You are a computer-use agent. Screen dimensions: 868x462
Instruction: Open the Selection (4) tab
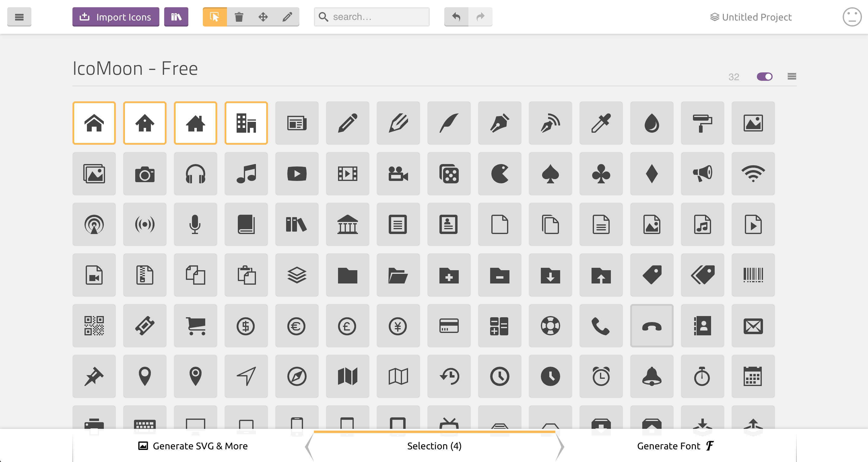tap(434, 446)
